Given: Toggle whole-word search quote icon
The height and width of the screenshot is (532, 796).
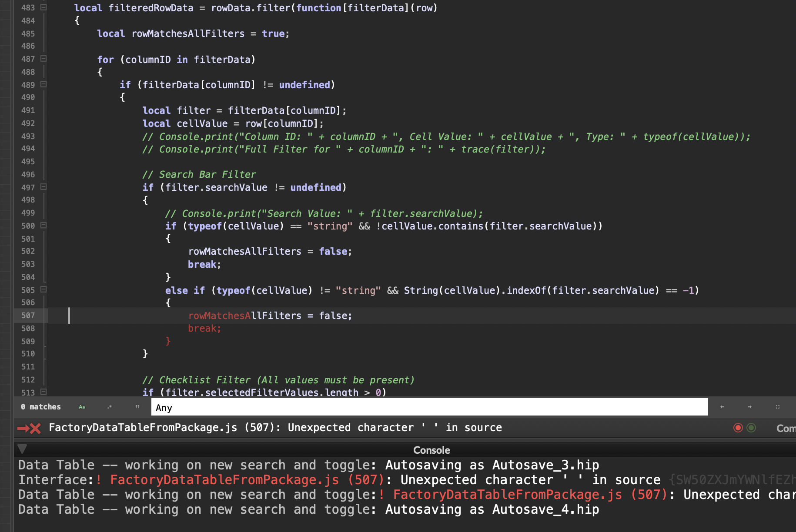Looking at the screenshot, I should click(x=137, y=407).
